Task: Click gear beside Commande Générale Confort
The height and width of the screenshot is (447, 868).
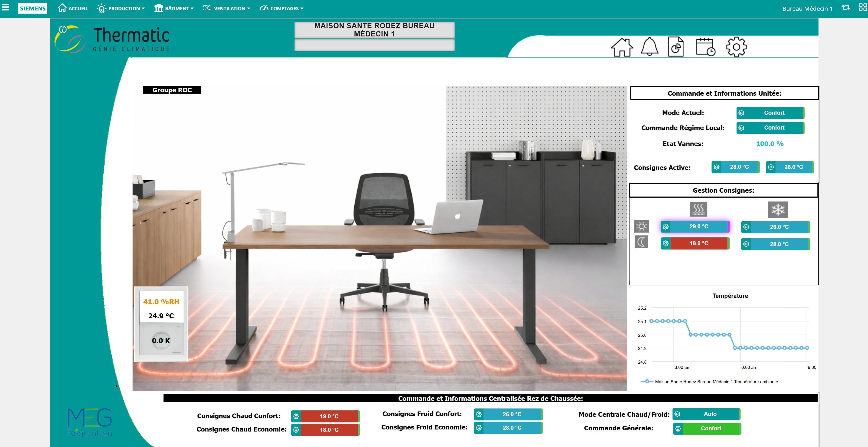Action: tap(678, 429)
